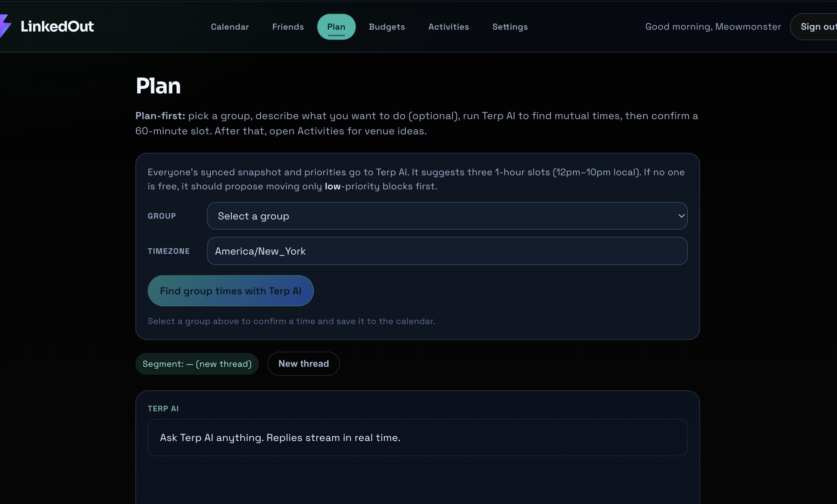This screenshot has height=504, width=837.
Task: Click the LinkedOut lightning bolt logo
Action: [5, 26]
